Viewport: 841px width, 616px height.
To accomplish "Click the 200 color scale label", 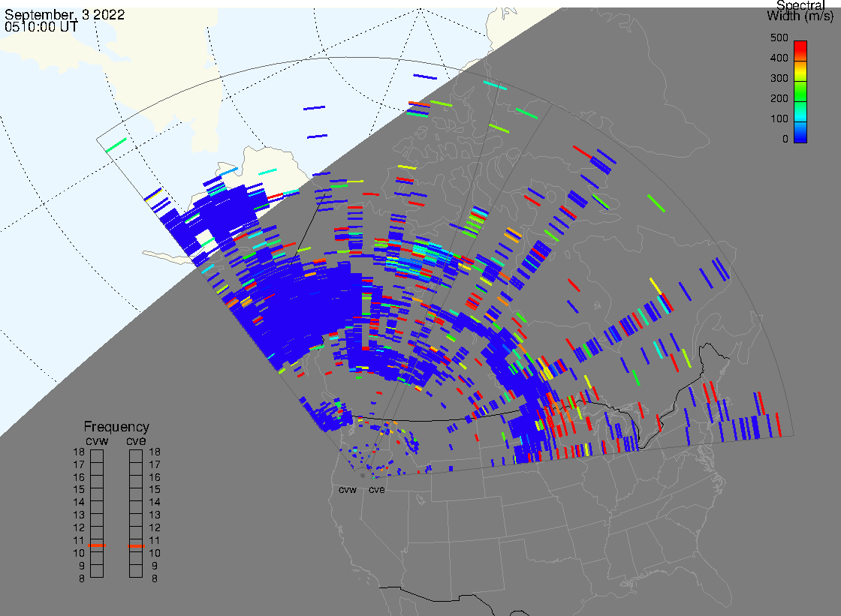I will (x=779, y=98).
